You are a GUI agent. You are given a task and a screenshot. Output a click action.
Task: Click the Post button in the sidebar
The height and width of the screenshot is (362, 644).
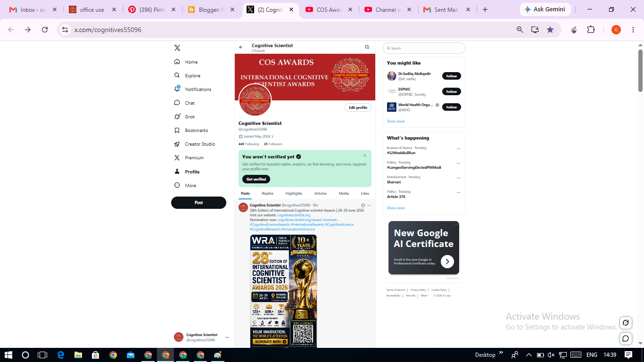[x=198, y=203]
